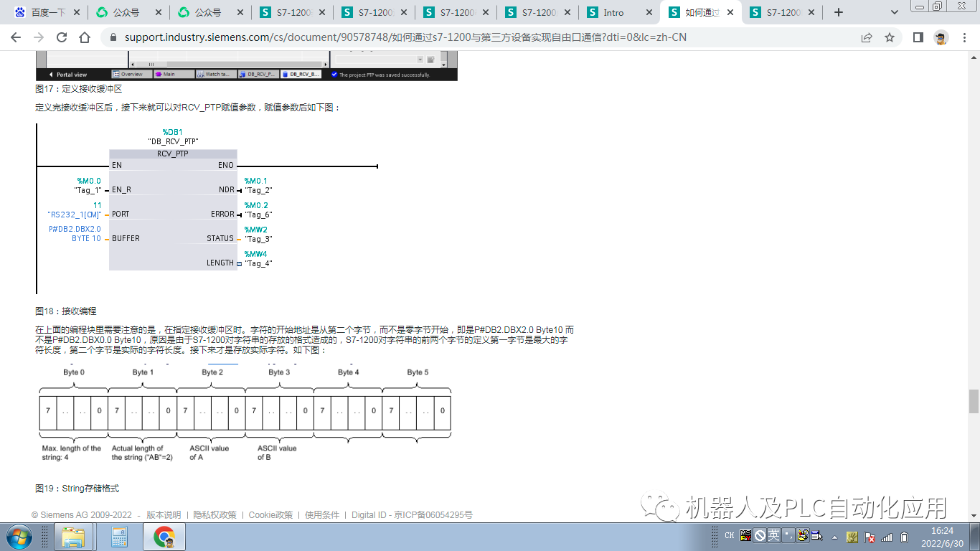Bookmark this page with the star

coord(890,37)
